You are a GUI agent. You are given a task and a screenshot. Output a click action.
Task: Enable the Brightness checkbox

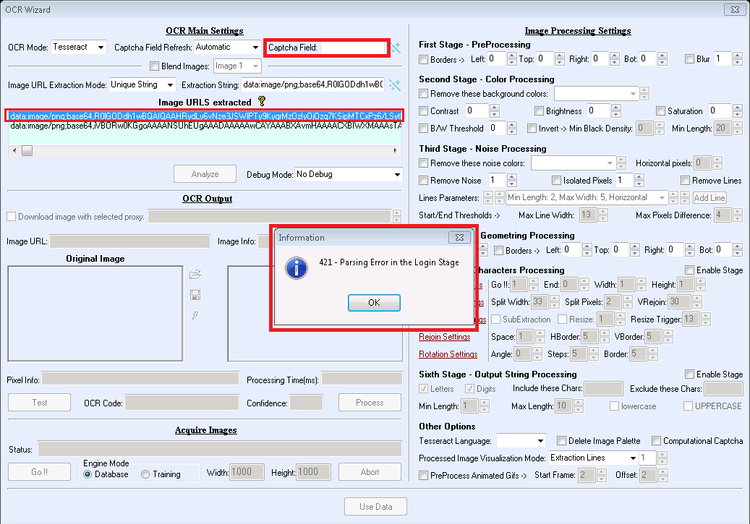pyautogui.click(x=539, y=111)
